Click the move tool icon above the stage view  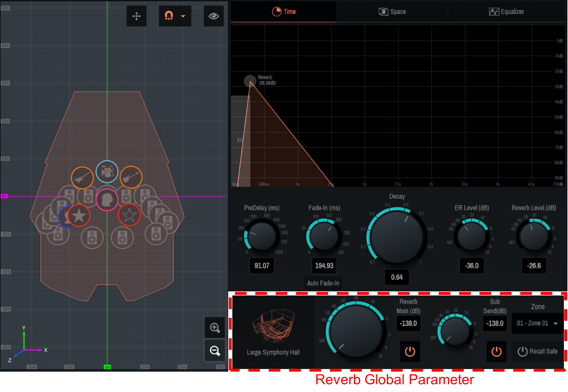click(x=137, y=16)
